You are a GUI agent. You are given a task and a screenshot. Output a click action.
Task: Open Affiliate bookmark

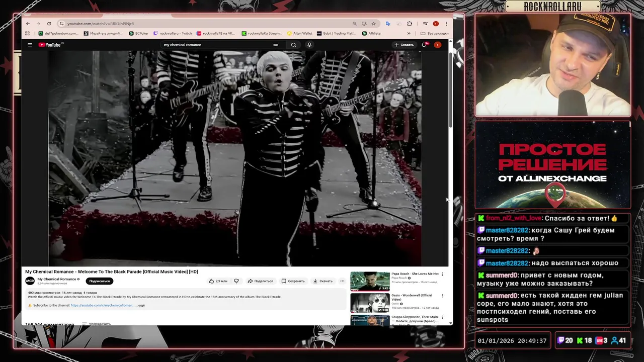pos(371,33)
